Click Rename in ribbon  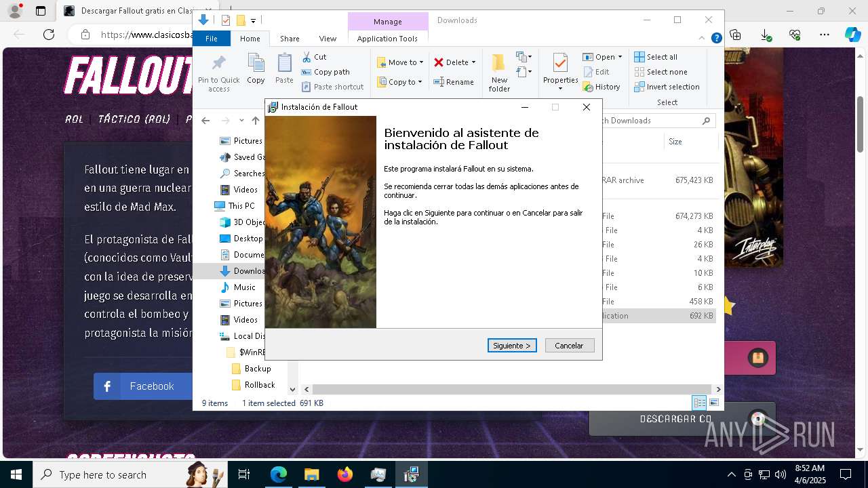(454, 82)
